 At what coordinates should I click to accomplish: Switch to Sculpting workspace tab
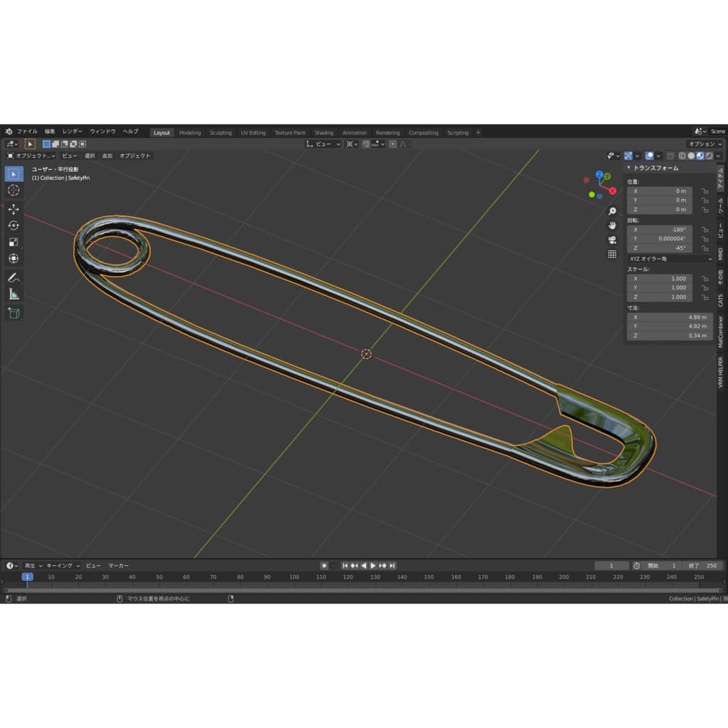tap(220, 133)
